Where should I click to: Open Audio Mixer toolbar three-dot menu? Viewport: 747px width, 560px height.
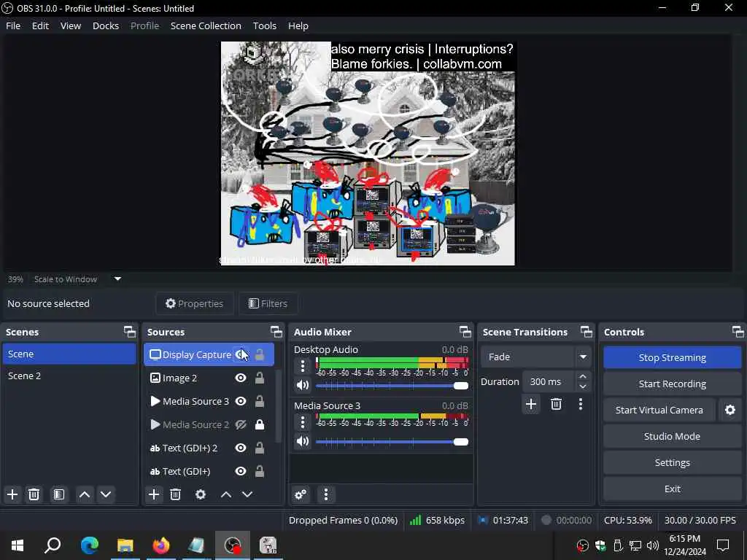[x=326, y=494]
